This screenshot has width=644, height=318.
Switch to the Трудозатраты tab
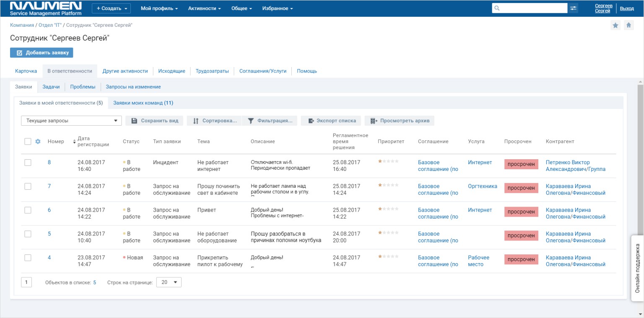click(x=212, y=71)
